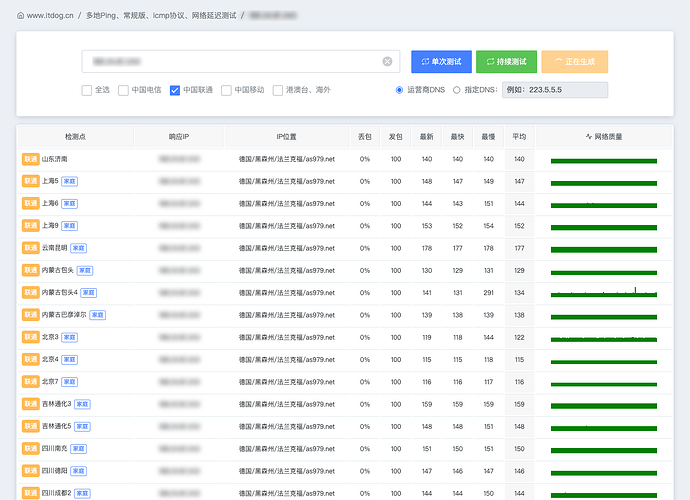Click the average value 122 in 北京3 row
This screenshot has height=500, width=690.
pos(519,337)
